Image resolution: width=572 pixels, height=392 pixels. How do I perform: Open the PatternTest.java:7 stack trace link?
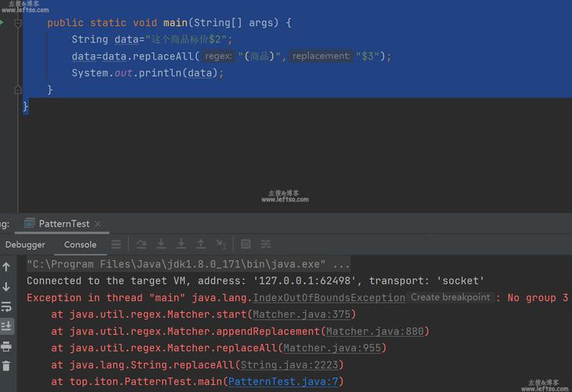click(x=283, y=382)
